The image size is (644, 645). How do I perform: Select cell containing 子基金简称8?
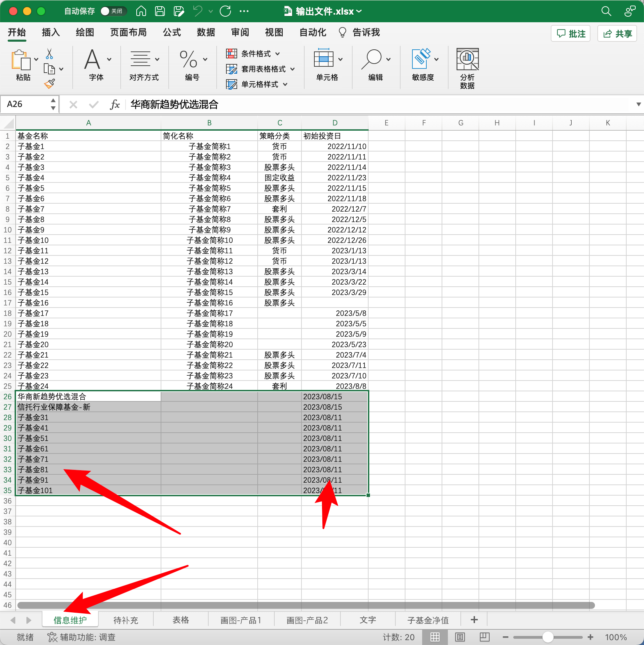pyautogui.click(x=209, y=219)
